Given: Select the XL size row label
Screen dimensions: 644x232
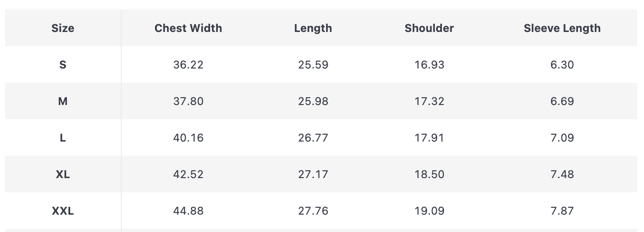Looking at the screenshot, I should click(63, 174).
